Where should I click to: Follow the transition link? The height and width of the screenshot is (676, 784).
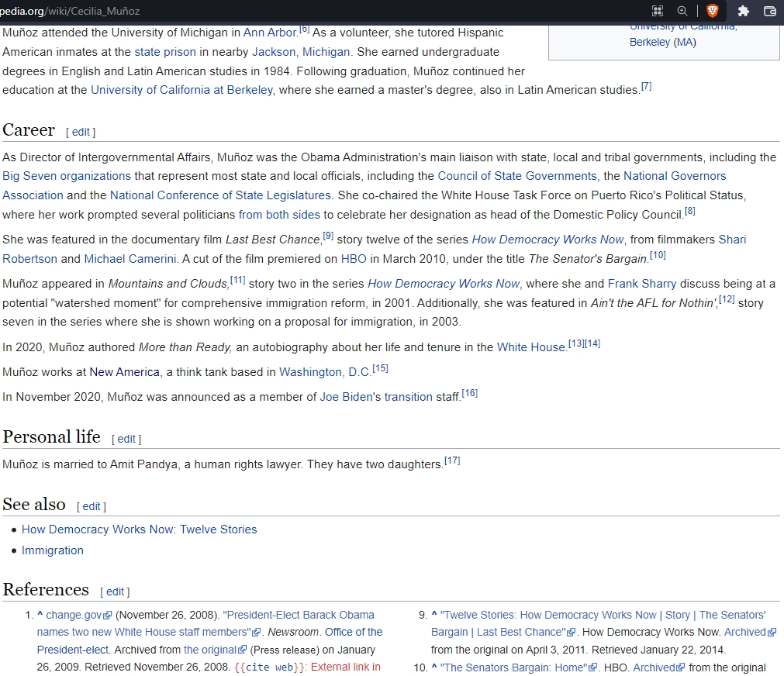tap(408, 396)
